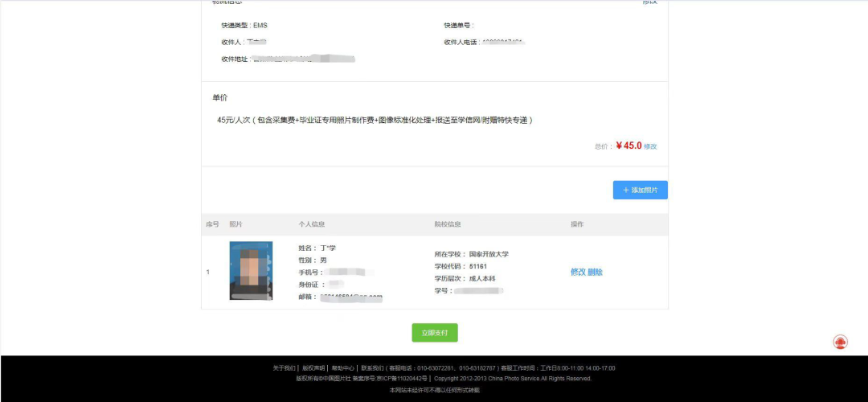868x402 pixels.
Task: Click 修改 link beside the ¥45.0 total
Action: point(650,147)
